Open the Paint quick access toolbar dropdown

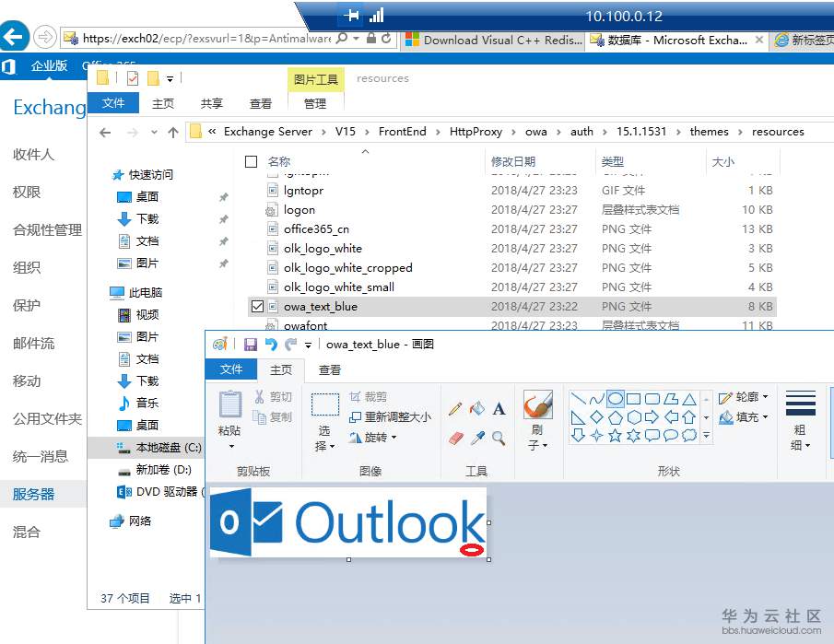click(308, 345)
